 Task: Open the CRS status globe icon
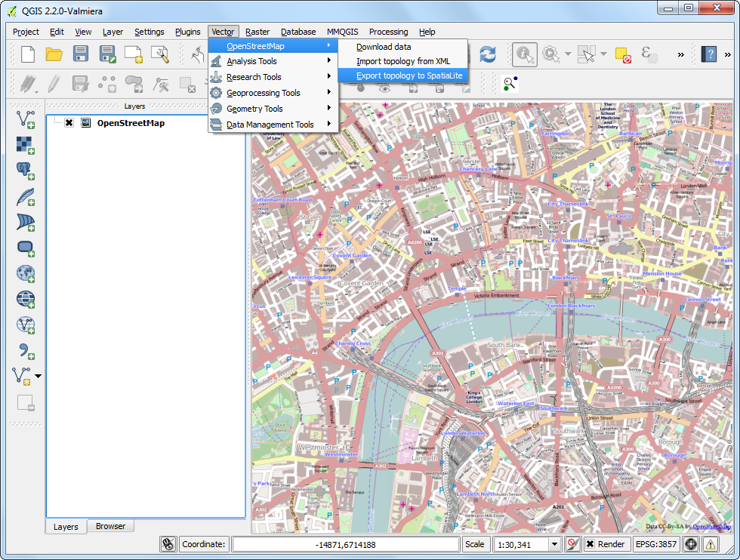tap(690, 544)
